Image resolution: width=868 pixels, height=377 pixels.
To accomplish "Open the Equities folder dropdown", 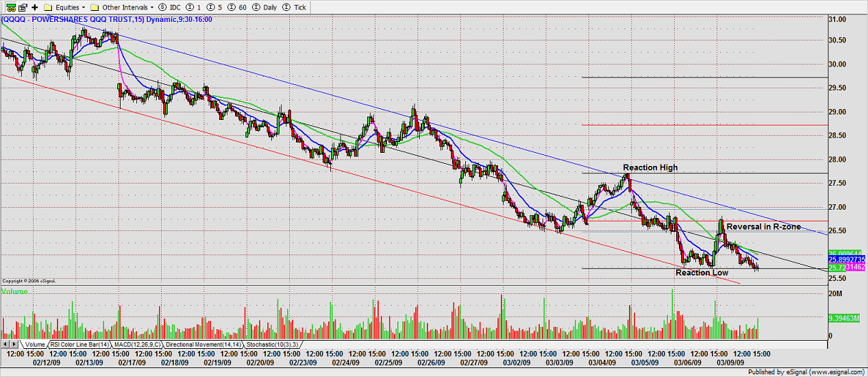I will pyautogui.click(x=63, y=7).
